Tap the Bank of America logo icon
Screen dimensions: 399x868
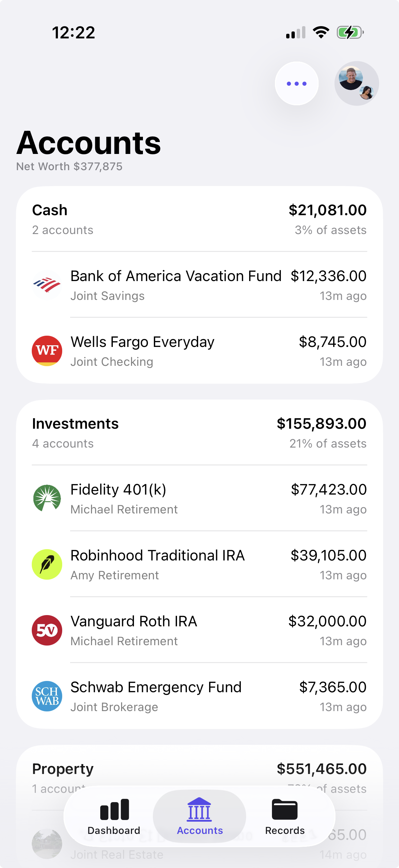point(47,285)
